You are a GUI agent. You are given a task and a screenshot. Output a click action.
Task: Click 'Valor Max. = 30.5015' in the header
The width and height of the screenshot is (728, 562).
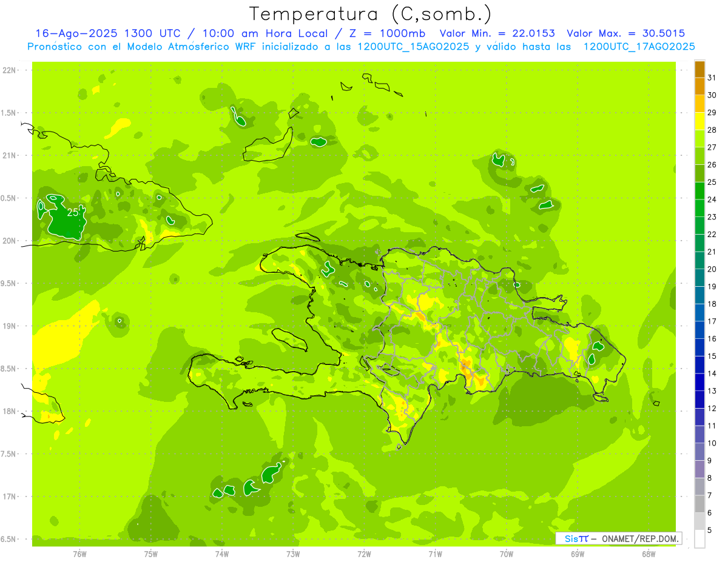tap(625, 33)
